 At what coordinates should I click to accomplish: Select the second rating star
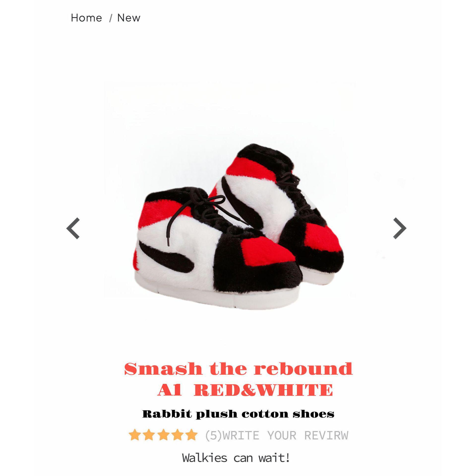149,435
